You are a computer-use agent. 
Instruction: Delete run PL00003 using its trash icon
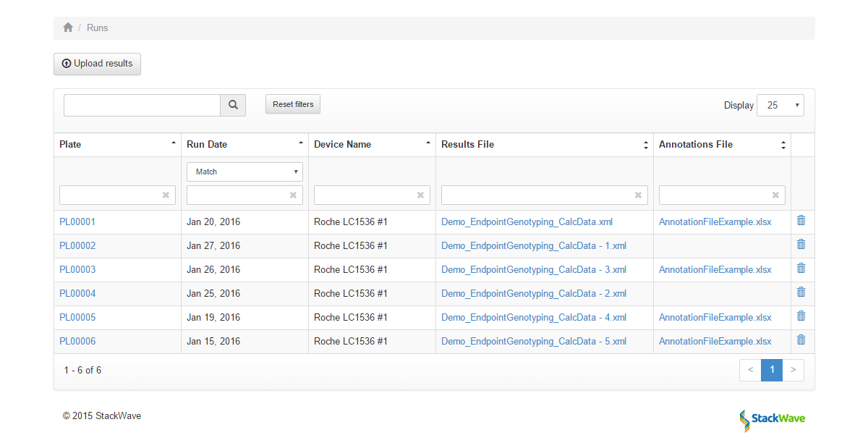pos(801,268)
